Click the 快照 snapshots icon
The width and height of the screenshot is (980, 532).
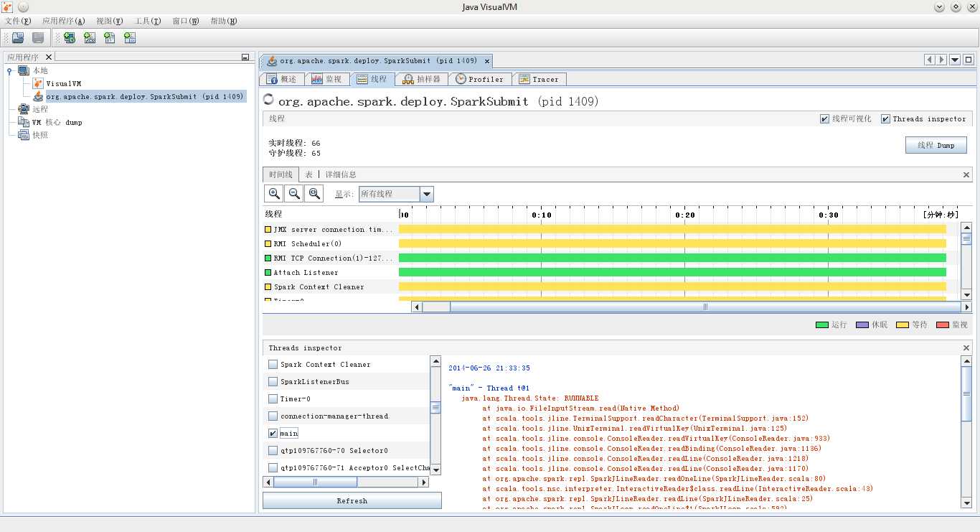coord(24,135)
